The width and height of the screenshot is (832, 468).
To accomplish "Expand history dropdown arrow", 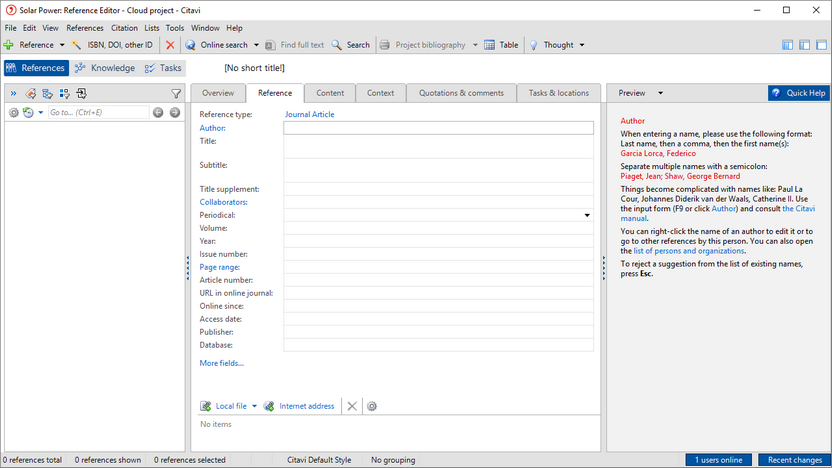I will [x=40, y=112].
